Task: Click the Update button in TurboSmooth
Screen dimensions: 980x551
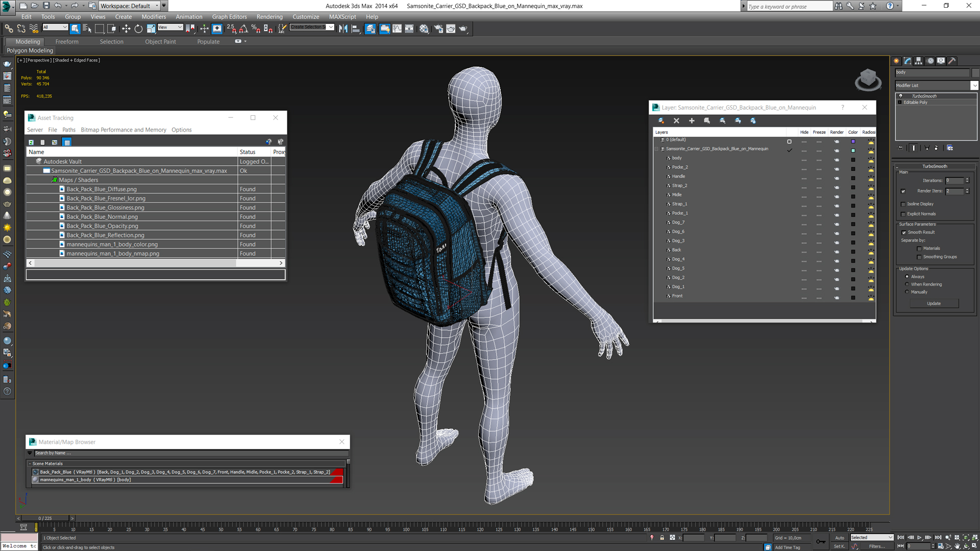Action: click(934, 304)
